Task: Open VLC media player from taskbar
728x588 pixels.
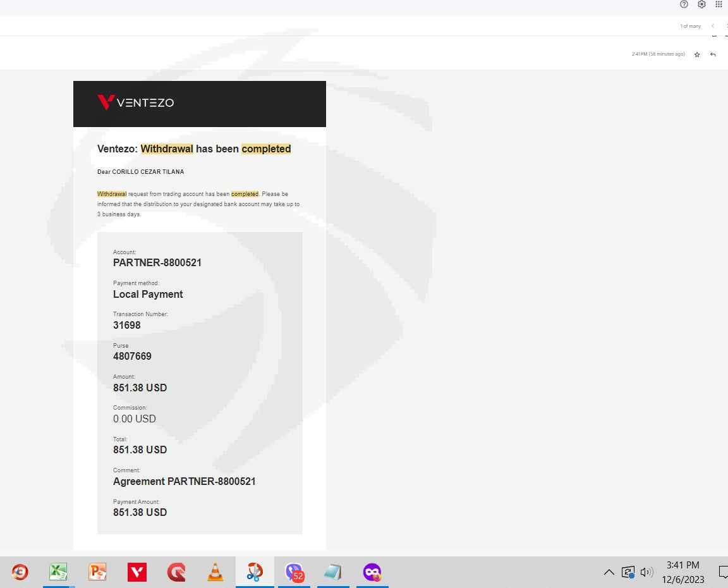Action: [x=215, y=572]
